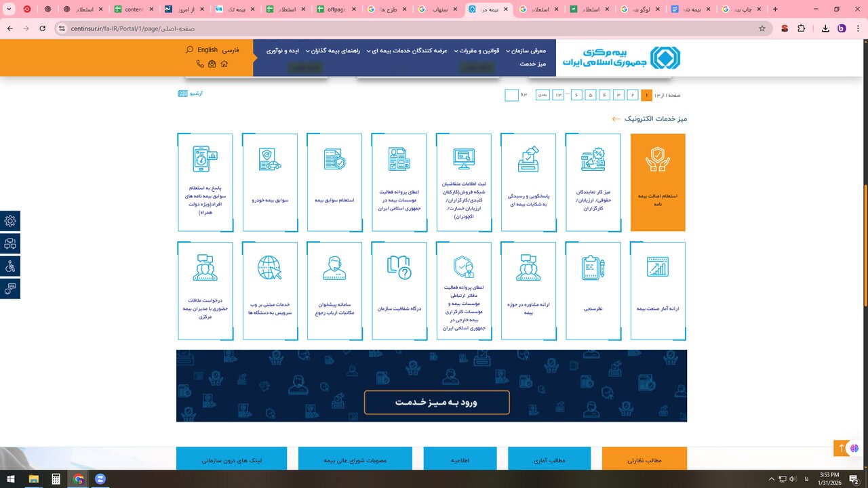Click the search magnifier icon in header
Image resolution: width=868 pixels, height=488 pixels.
189,50
